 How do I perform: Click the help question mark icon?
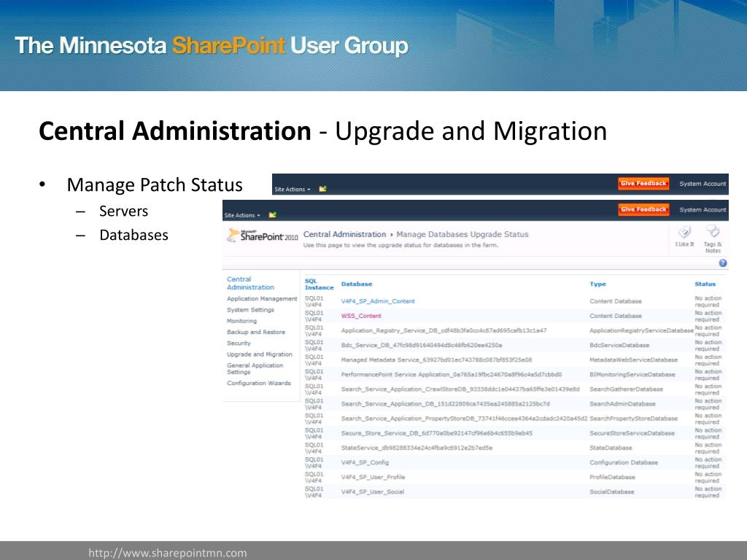tap(723, 262)
